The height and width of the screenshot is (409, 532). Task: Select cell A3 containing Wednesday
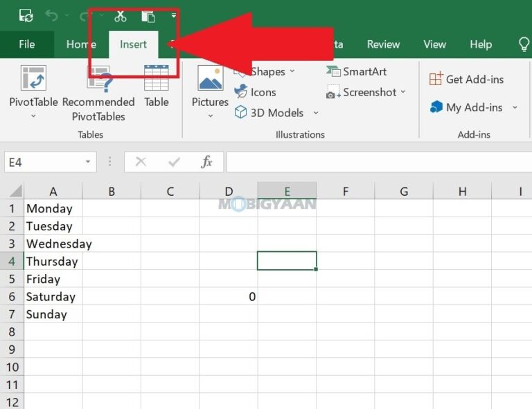tap(53, 244)
